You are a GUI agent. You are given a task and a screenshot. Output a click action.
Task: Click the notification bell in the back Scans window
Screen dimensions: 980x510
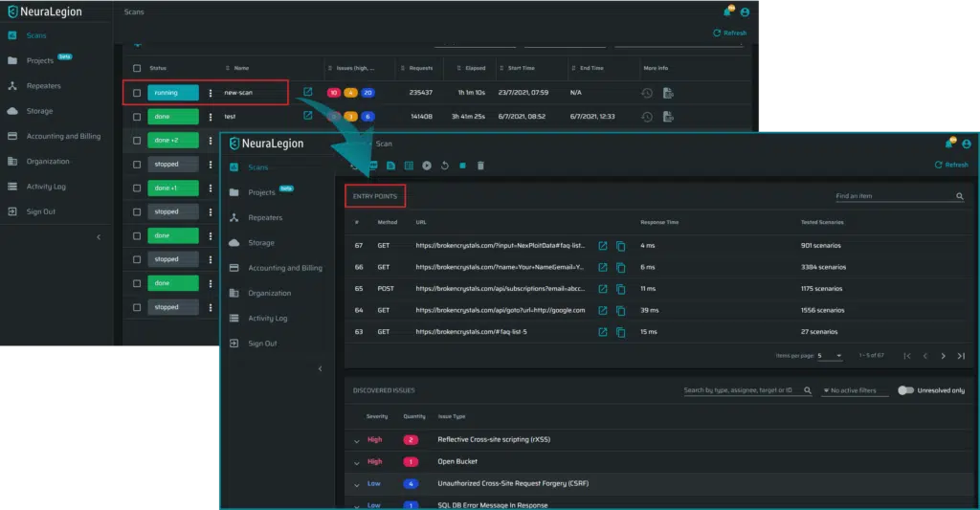[x=727, y=11]
